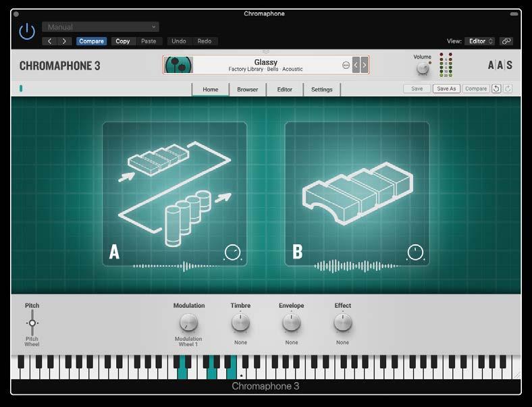532x407 pixels.
Task: Click the None assignment under Effect
Action: [342, 343]
